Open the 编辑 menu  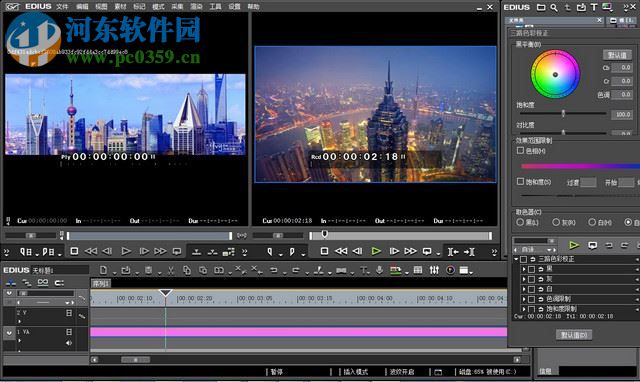click(82, 7)
